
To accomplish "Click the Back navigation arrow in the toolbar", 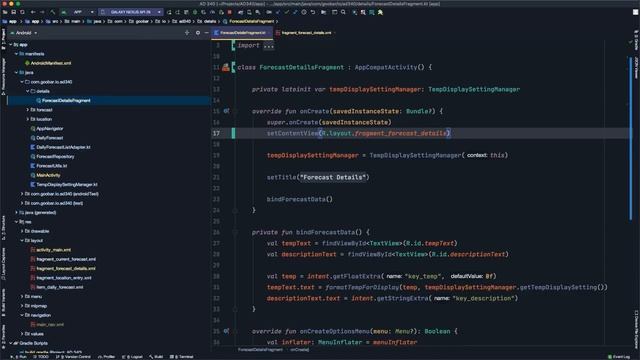I will click(33, 12).
